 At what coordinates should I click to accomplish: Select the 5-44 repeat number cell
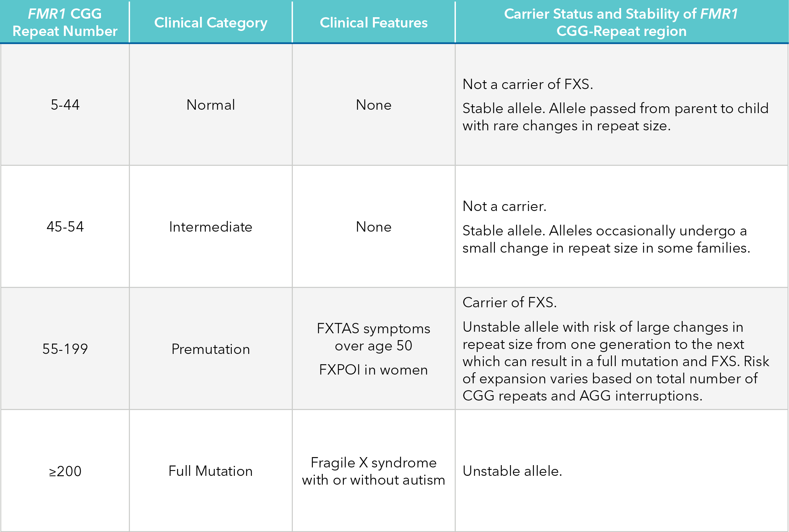(x=65, y=105)
